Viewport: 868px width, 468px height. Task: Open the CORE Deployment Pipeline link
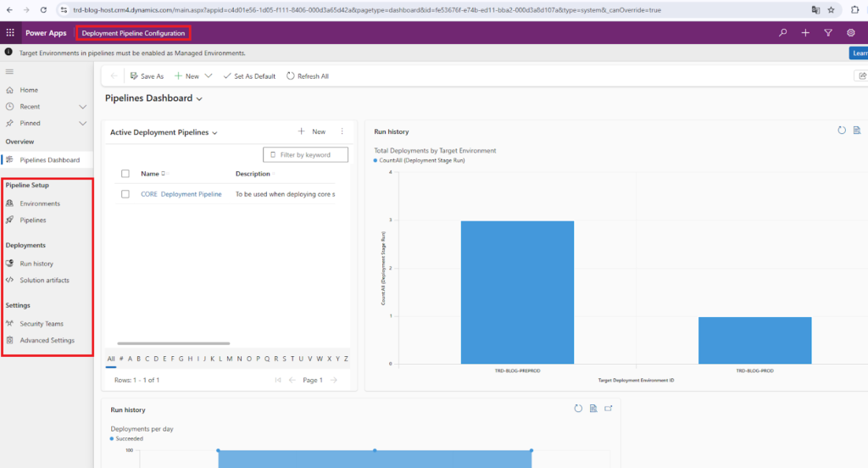pyautogui.click(x=181, y=194)
